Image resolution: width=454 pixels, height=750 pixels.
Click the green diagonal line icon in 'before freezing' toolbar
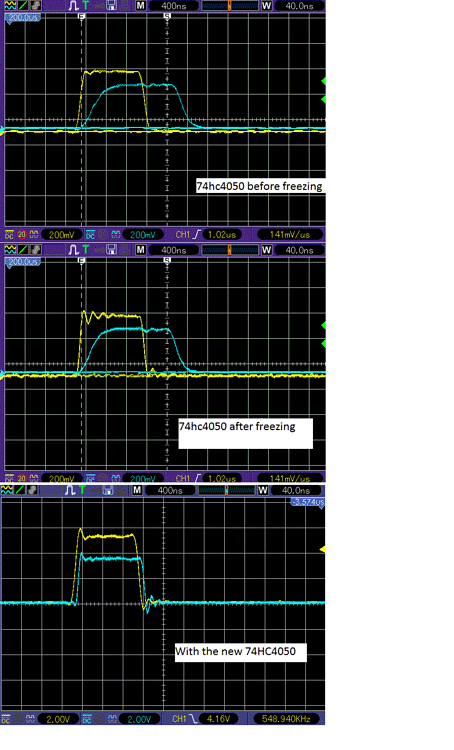[22, 6]
